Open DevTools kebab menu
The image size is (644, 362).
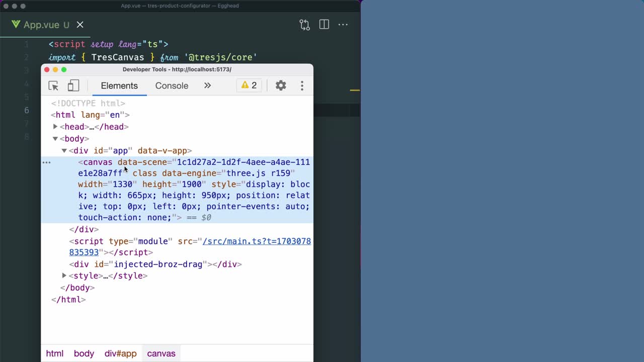point(302,85)
